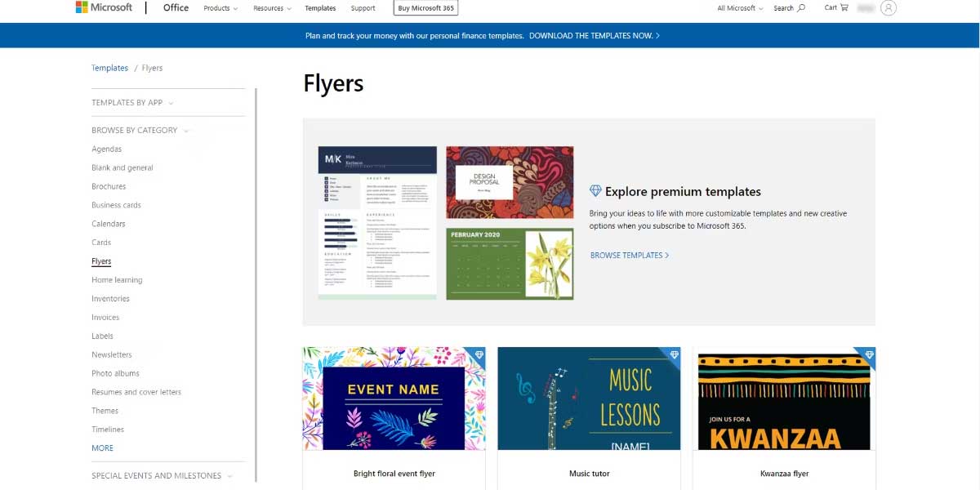Click the account profile icon

[887, 8]
